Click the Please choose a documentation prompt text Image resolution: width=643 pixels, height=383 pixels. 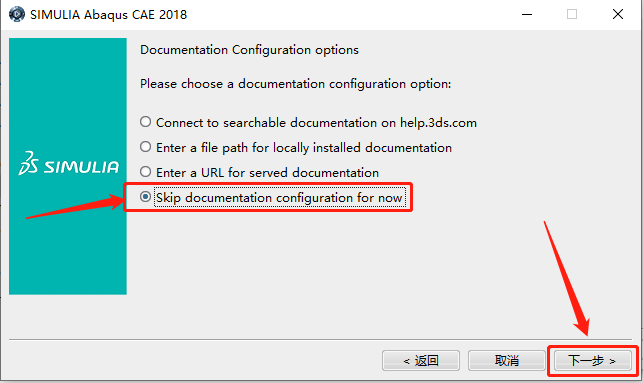[x=296, y=84]
